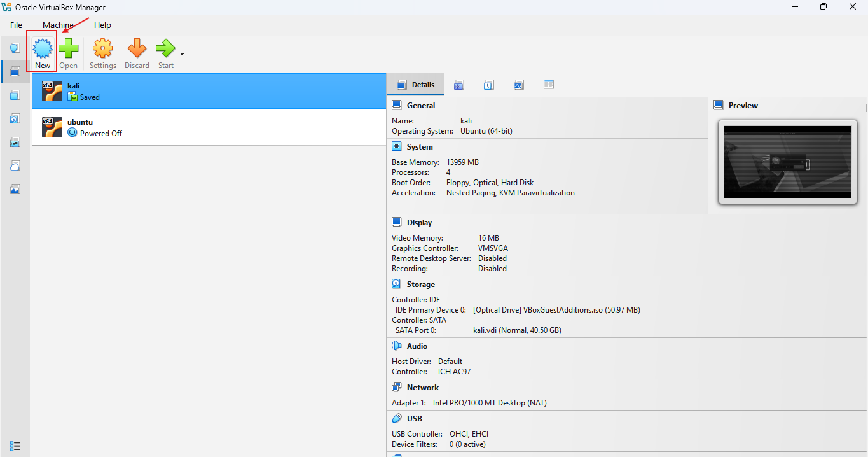Open the Home speech-bubble icon in the sidebar

pyautogui.click(x=15, y=48)
